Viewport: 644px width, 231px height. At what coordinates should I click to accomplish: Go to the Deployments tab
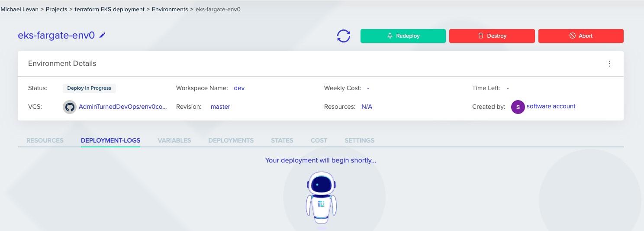231,140
